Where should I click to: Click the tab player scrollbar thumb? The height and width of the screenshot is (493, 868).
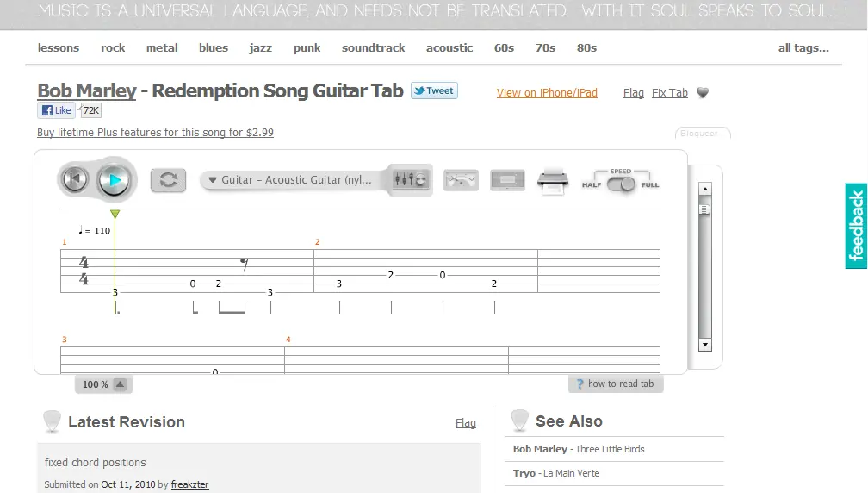click(x=704, y=209)
